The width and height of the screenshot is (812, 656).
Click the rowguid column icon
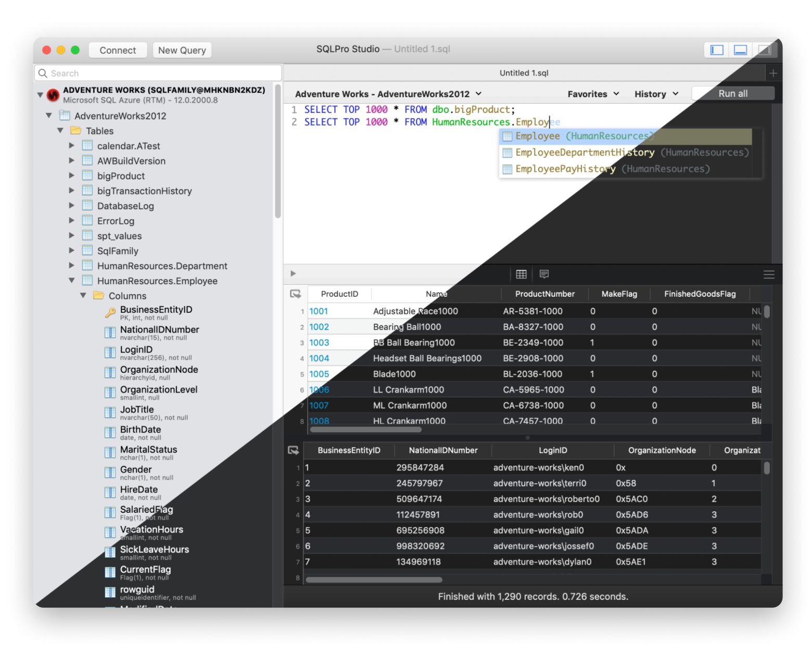[110, 592]
